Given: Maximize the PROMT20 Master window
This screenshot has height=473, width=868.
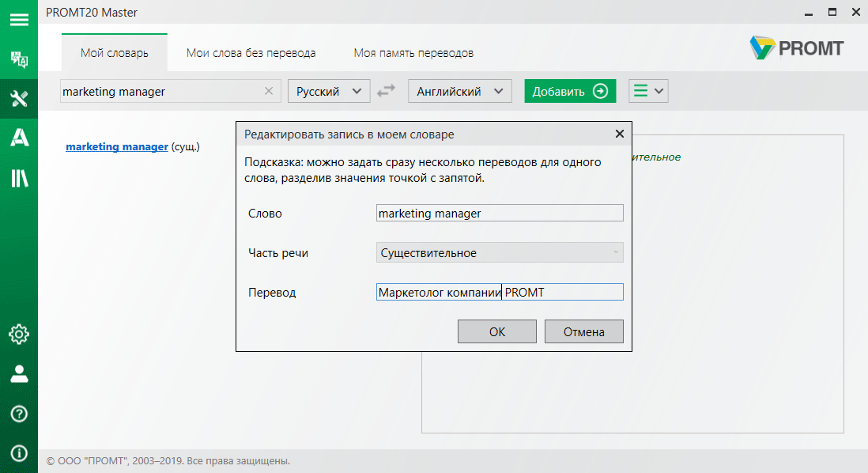Looking at the screenshot, I should (832, 12).
